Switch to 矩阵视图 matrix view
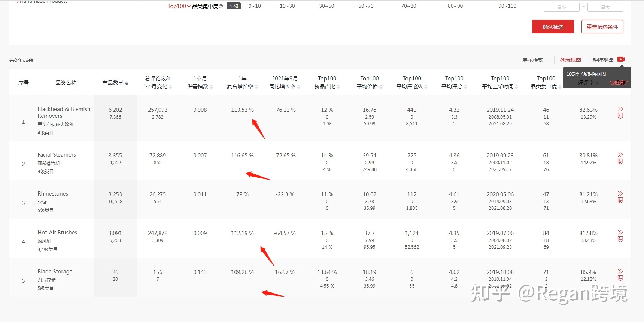The height and width of the screenshot is (322, 644). pyautogui.click(x=603, y=60)
